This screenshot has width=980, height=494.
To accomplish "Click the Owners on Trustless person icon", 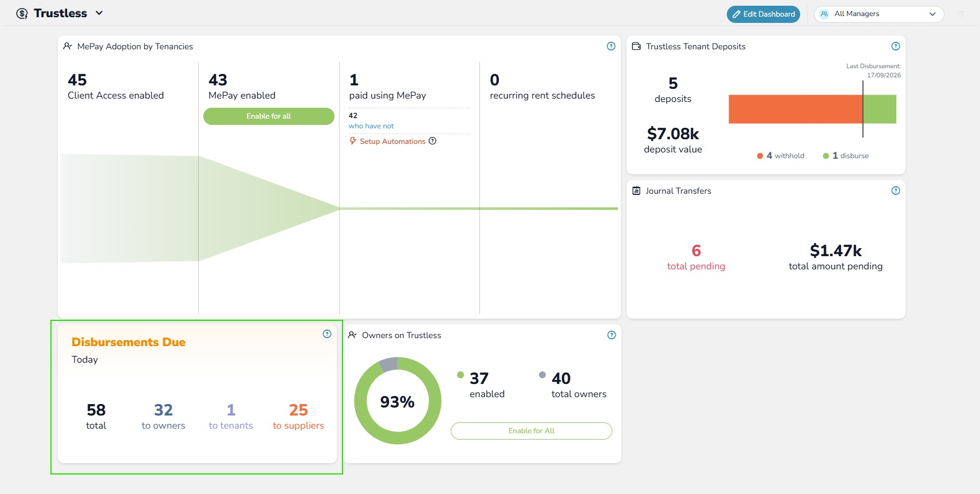I will tap(352, 335).
